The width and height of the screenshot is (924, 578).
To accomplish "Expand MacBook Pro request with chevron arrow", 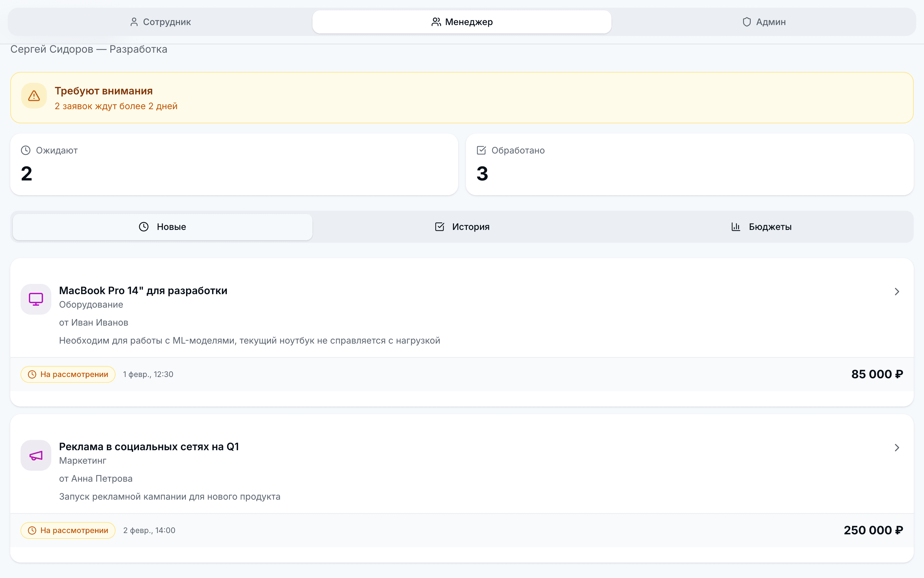I will pos(897,292).
